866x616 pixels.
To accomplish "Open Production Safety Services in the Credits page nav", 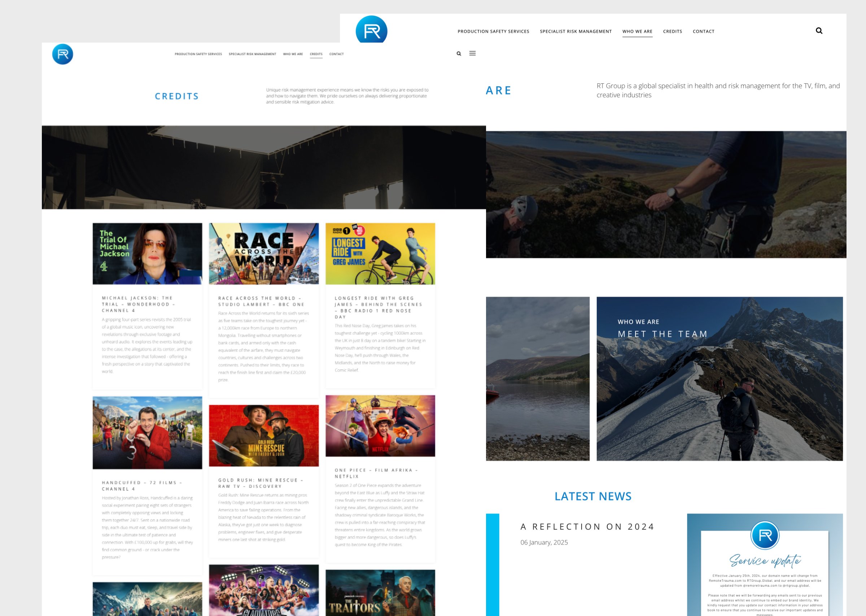I will [198, 54].
